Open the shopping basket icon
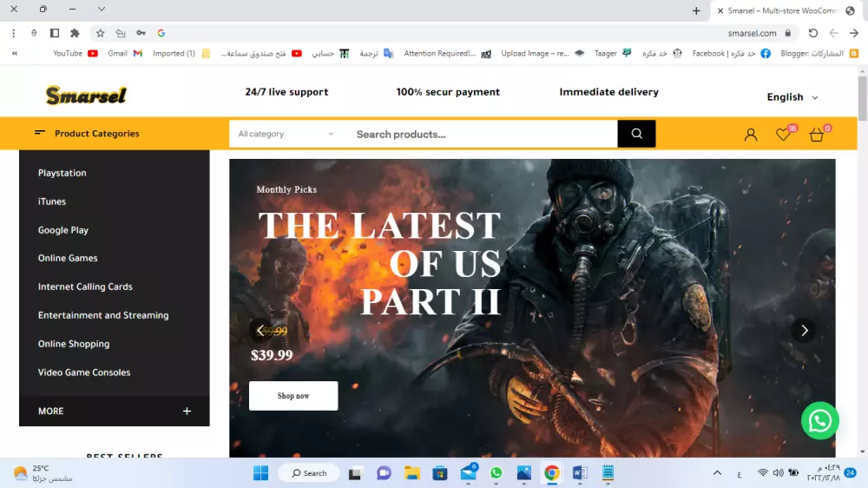This screenshot has height=488, width=868. [x=816, y=135]
